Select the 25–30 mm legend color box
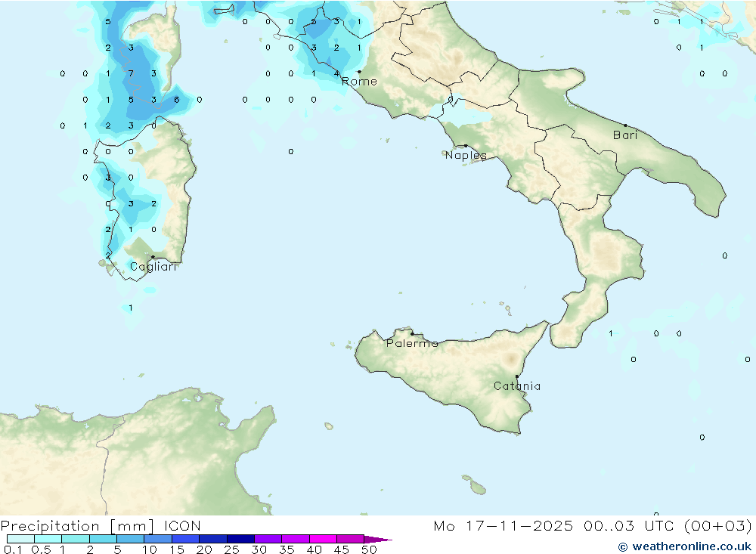This screenshot has height=554, width=756. pyautogui.click(x=240, y=539)
